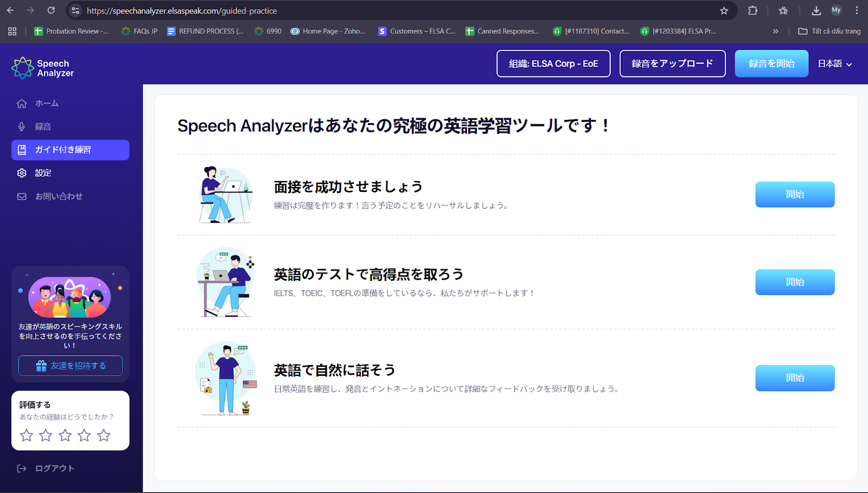Open ホーム home icon in sidebar
868x493 pixels.
point(22,103)
